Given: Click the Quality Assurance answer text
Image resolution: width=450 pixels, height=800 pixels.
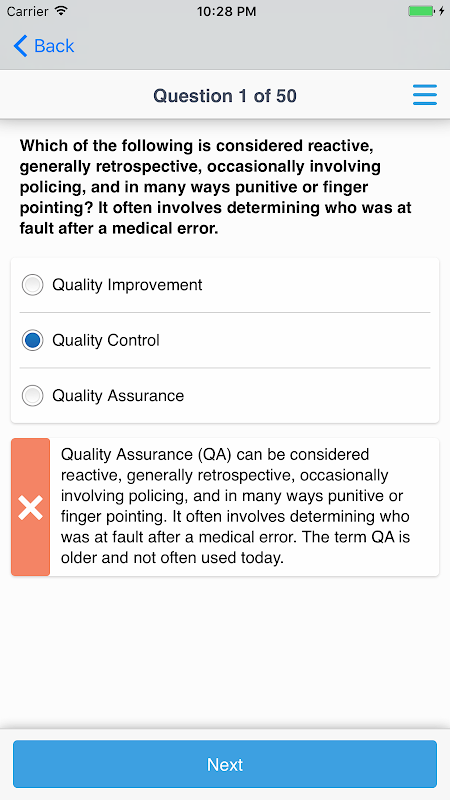Looking at the screenshot, I should click(118, 396).
